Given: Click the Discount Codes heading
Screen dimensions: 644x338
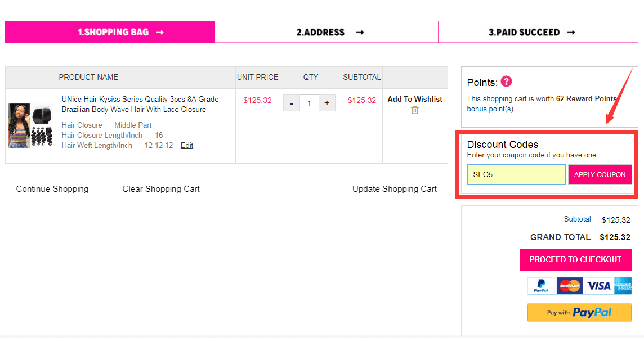Looking at the screenshot, I should pyautogui.click(x=503, y=145).
